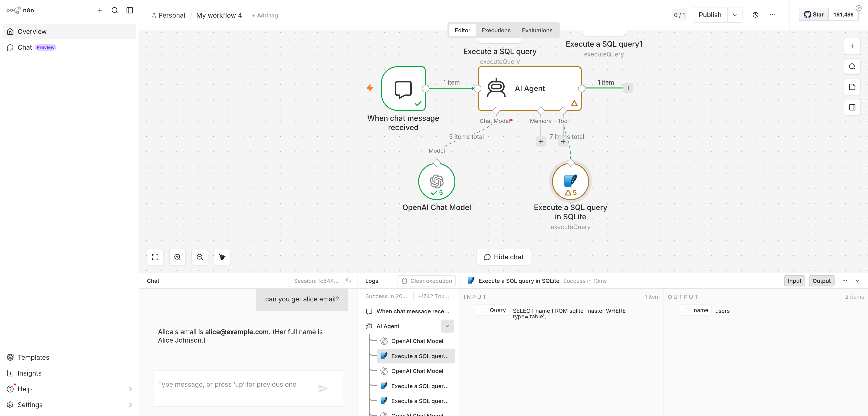
Task: Zoom out on the canvas
Action: coord(200,257)
